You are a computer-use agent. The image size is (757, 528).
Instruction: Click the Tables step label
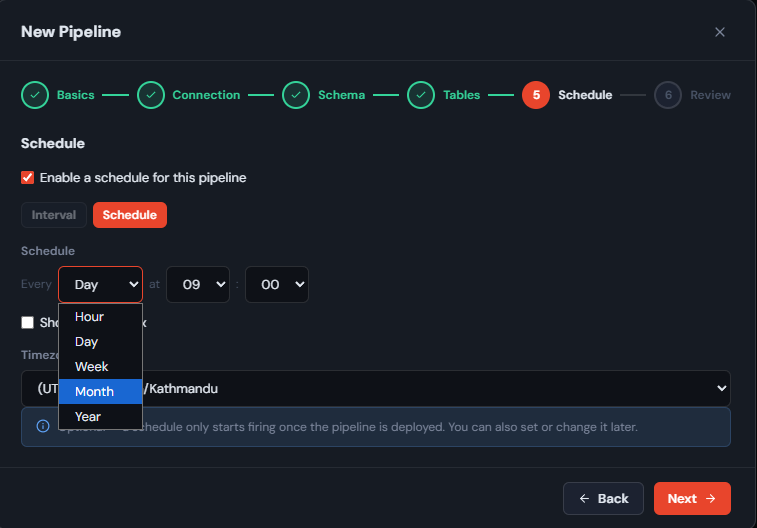(x=462, y=95)
